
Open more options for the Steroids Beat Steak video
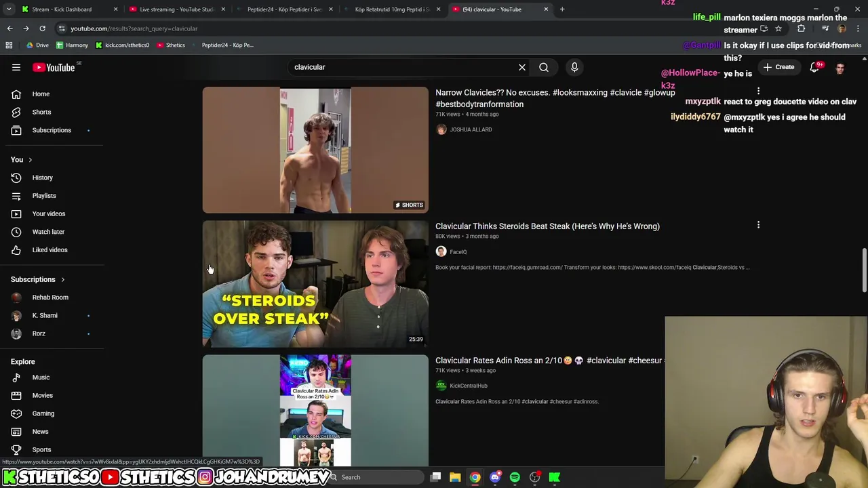click(758, 225)
